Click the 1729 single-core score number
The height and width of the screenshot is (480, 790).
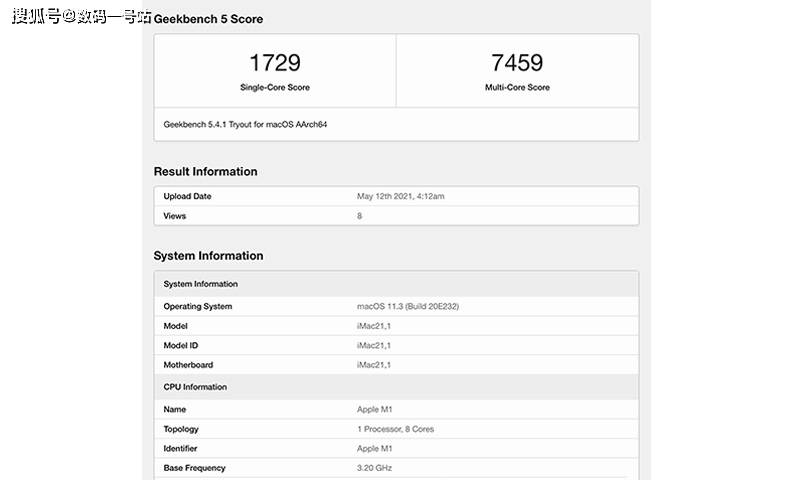tap(274, 63)
